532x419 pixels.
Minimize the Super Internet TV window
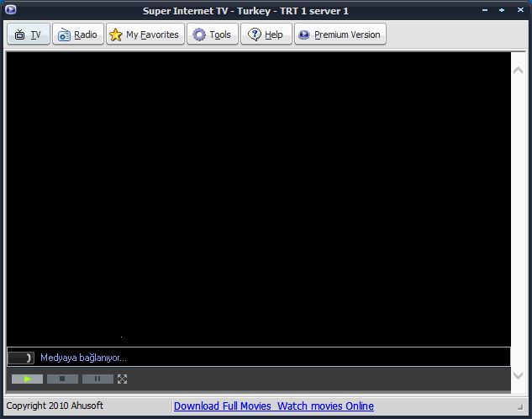485,10
